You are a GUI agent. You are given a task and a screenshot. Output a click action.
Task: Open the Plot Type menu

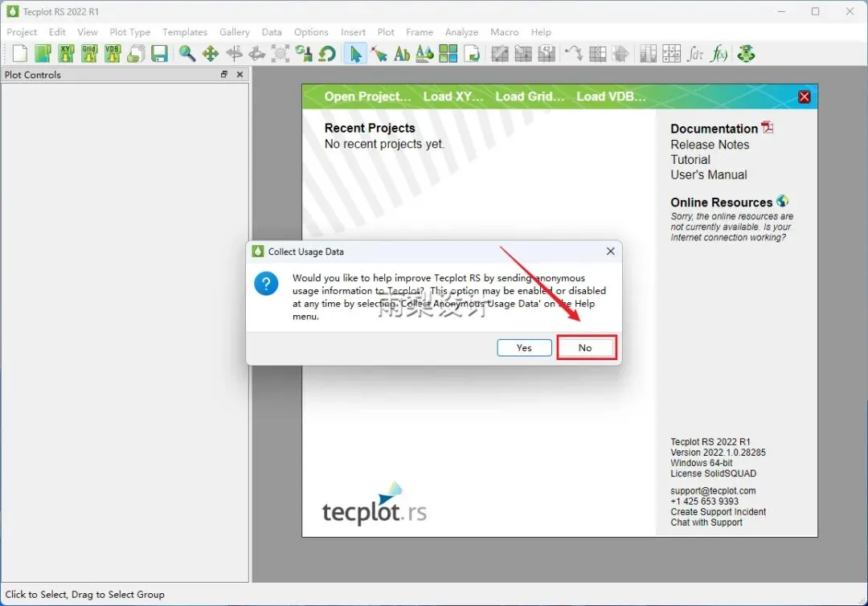[130, 32]
